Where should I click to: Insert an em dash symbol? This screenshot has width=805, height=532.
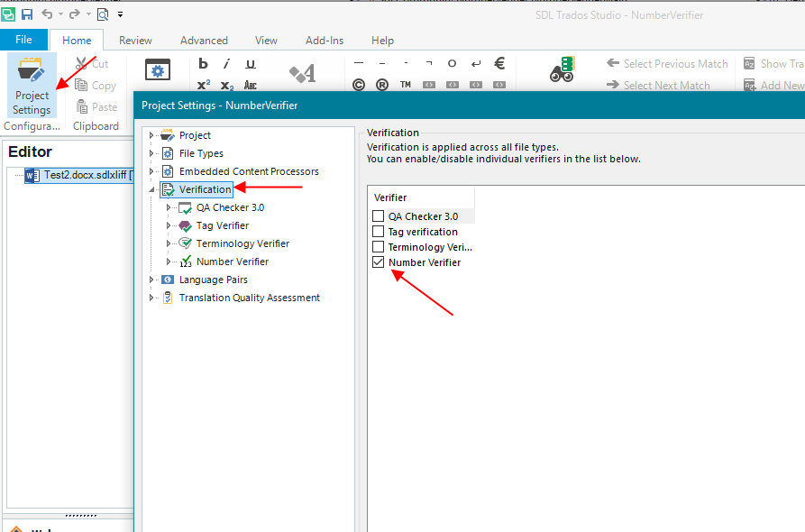(x=359, y=63)
